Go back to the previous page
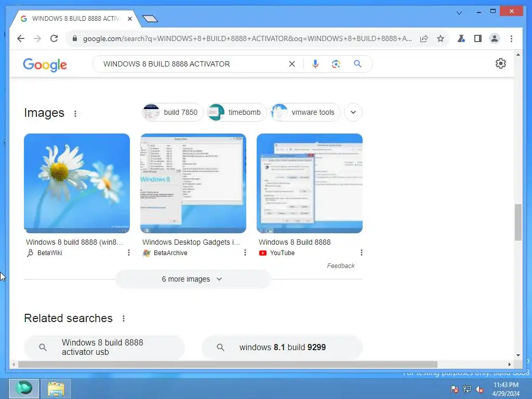 point(21,38)
